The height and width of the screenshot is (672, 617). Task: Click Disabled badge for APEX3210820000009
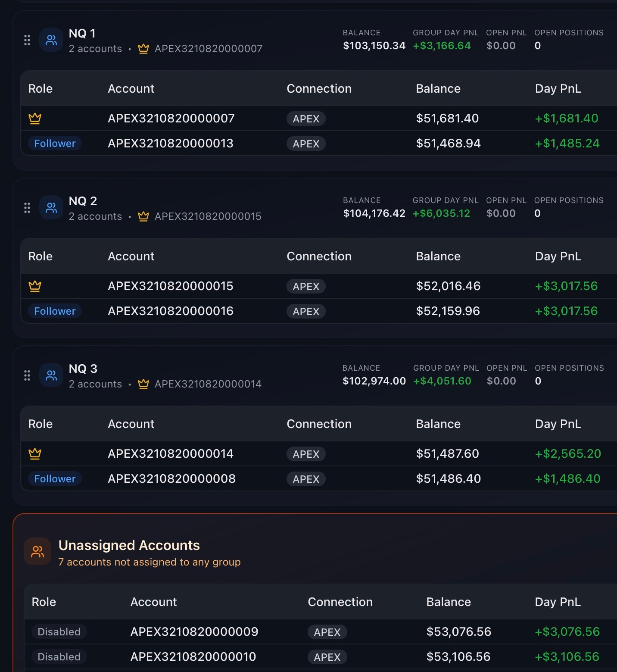(x=59, y=631)
